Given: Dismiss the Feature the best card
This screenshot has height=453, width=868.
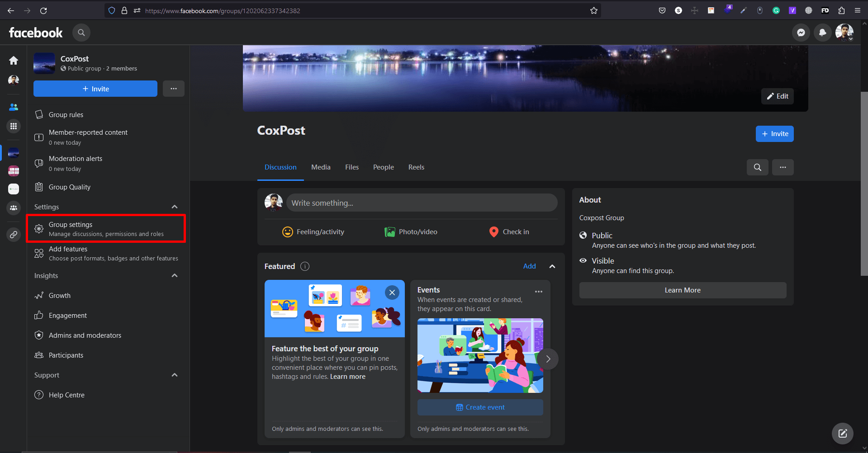Looking at the screenshot, I should point(392,293).
